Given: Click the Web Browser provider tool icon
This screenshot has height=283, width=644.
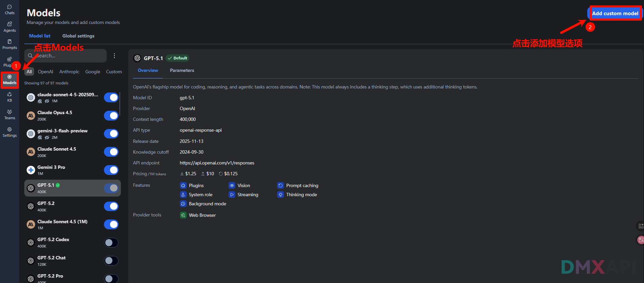Looking at the screenshot, I should coord(183,215).
